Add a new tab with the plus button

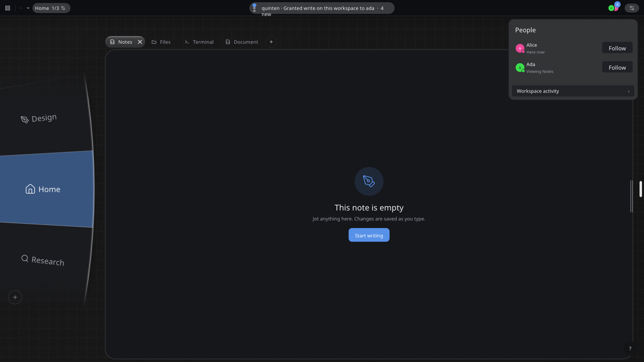[271, 42]
